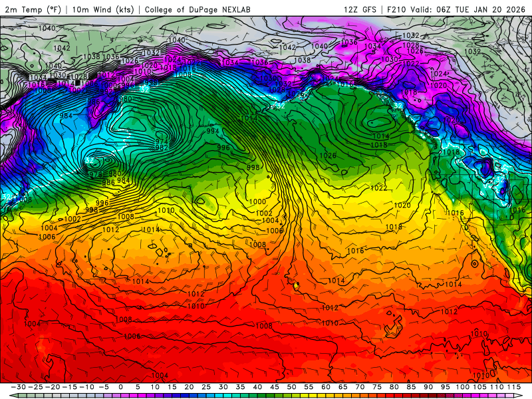This screenshot has width=532, height=399.
Task: Select the 0 degree scale label
Action: tap(121, 387)
